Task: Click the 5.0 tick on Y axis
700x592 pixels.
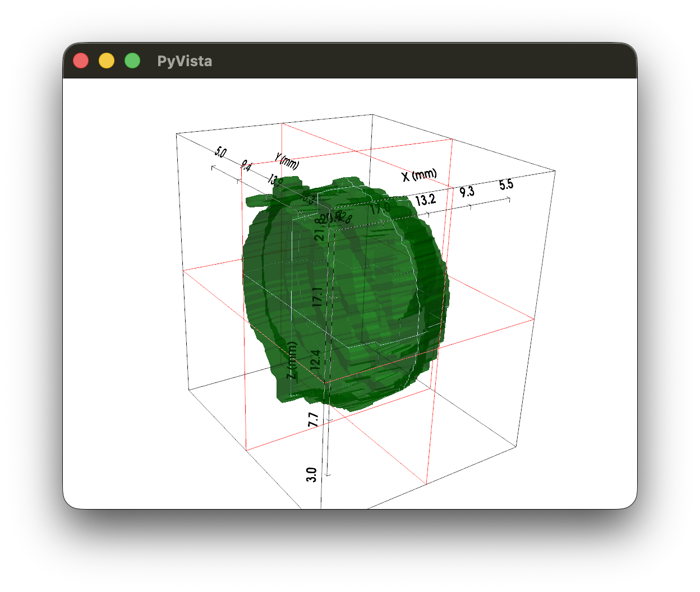Action: click(220, 152)
